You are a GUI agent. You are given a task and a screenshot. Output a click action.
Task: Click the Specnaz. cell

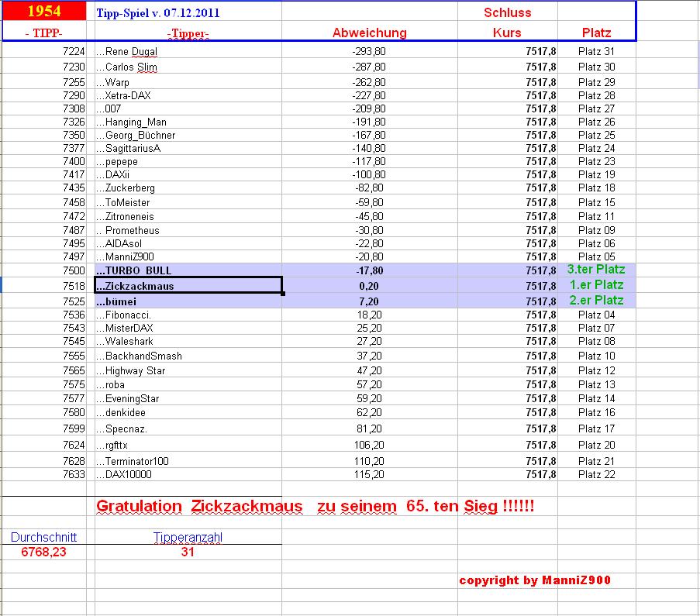coord(188,428)
